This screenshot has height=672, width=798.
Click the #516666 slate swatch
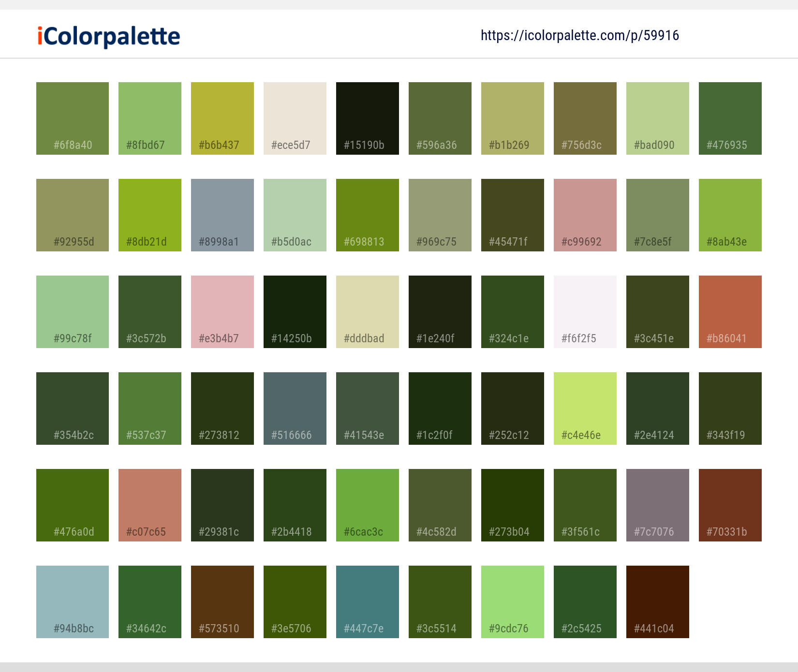(x=295, y=409)
